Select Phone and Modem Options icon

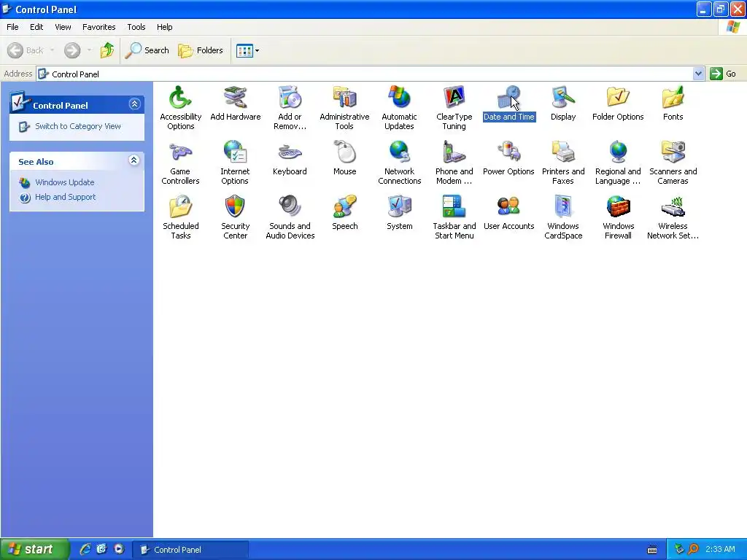454,152
